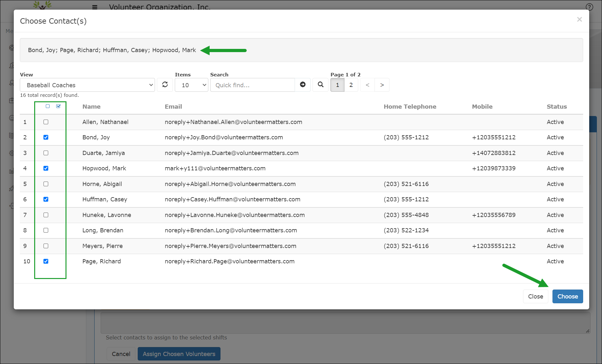Screen dimensions: 602x364
Task: Click the quick find go arrow icon
Action: coord(303,85)
